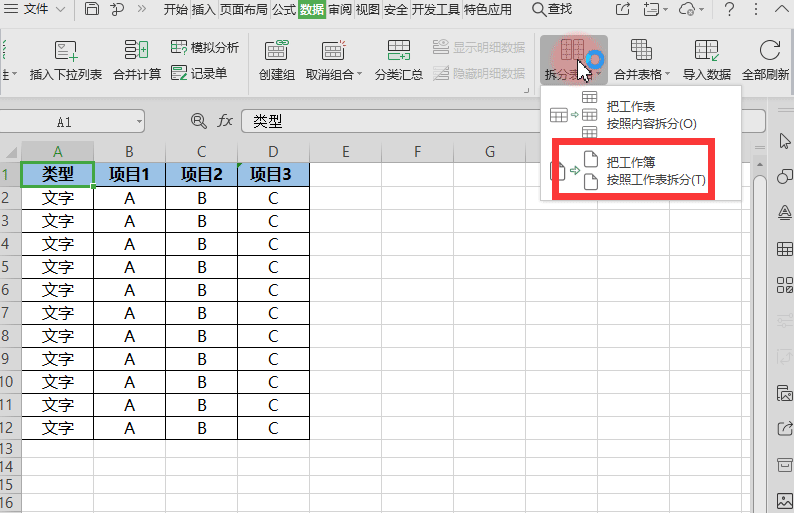Click the Subtotal (分类汇总) icon
The image size is (794, 513).
398,51
